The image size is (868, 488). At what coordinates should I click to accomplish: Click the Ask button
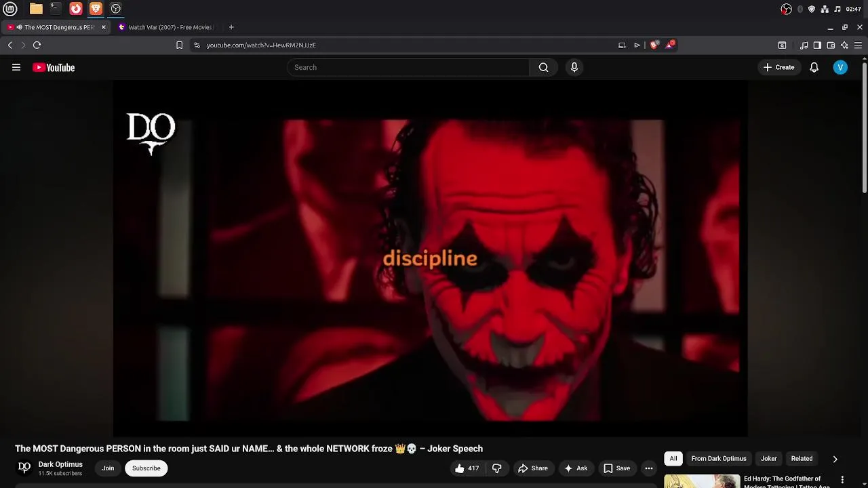[576, 468]
